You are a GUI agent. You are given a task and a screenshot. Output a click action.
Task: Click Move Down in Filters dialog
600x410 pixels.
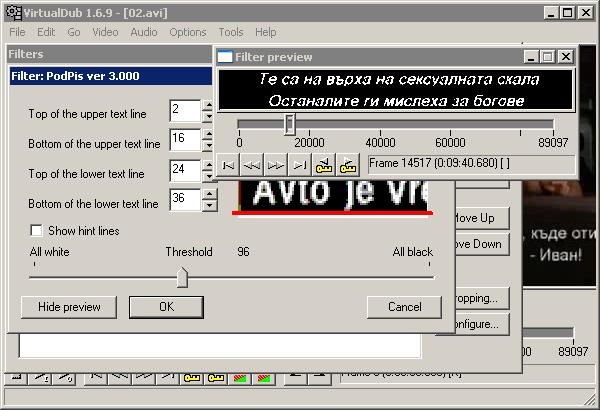(482, 244)
